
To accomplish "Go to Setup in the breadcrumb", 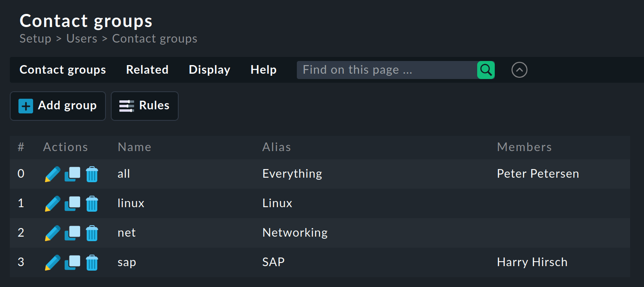I will (x=36, y=38).
